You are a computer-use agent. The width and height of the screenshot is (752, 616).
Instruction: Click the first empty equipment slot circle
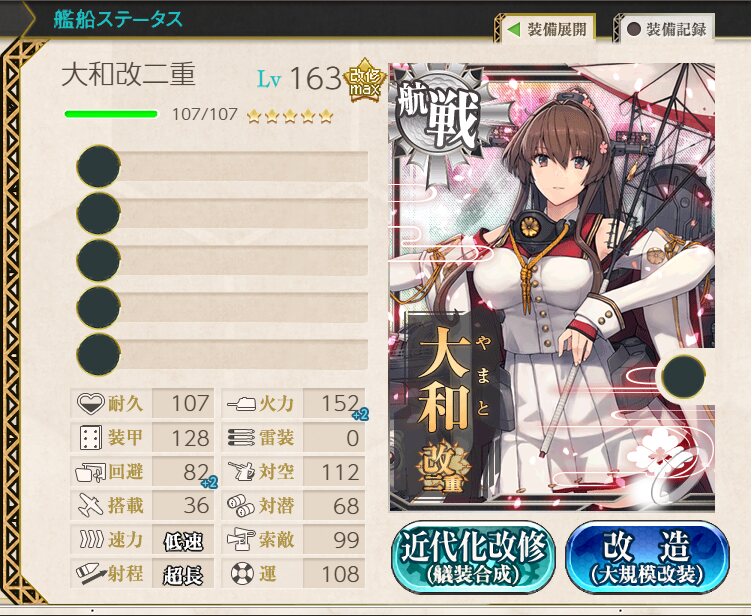(x=98, y=166)
